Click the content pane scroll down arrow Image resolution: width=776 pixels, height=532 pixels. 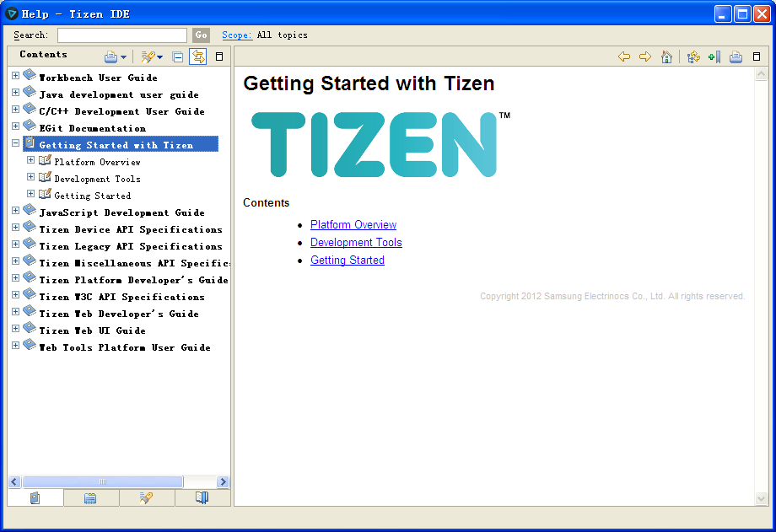(x=761, y=499)
